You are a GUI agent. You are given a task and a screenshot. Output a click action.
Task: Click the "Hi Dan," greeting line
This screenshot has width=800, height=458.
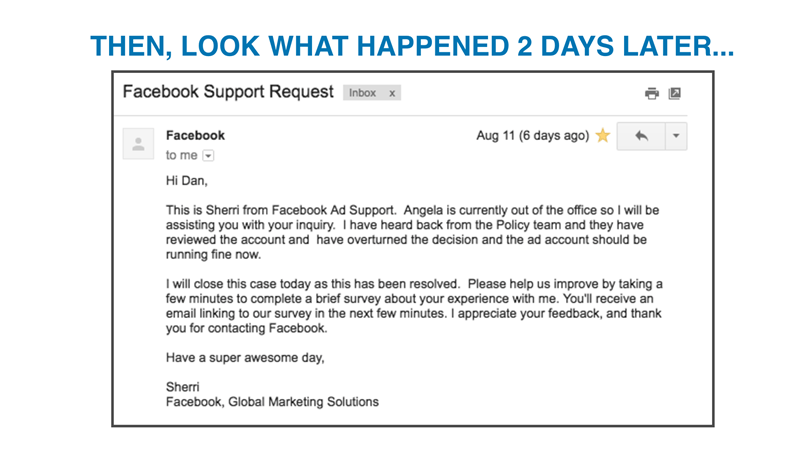[x=187, y=181]
